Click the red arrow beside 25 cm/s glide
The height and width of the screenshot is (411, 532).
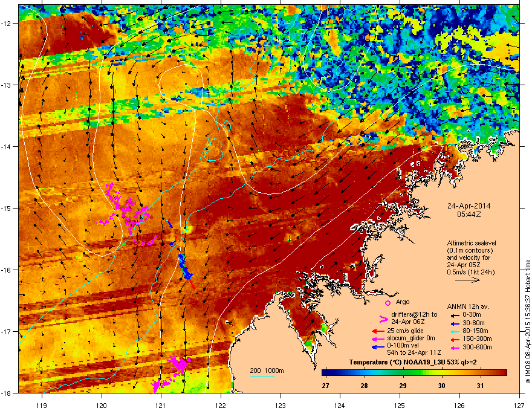378,331
